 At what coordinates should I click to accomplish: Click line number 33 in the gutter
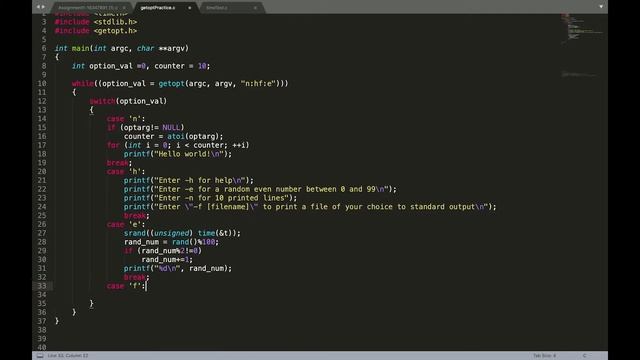[42, 286]
